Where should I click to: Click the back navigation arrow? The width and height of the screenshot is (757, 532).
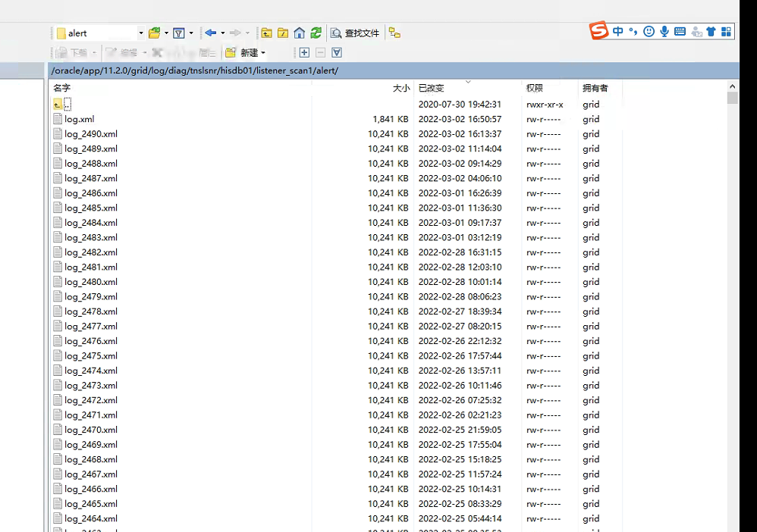tap(210, 33)
